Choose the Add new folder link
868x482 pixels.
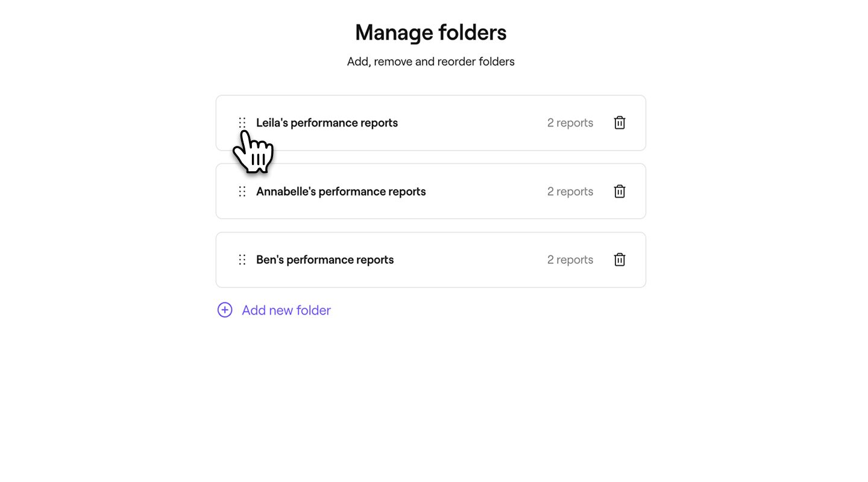tap(286, 310)
